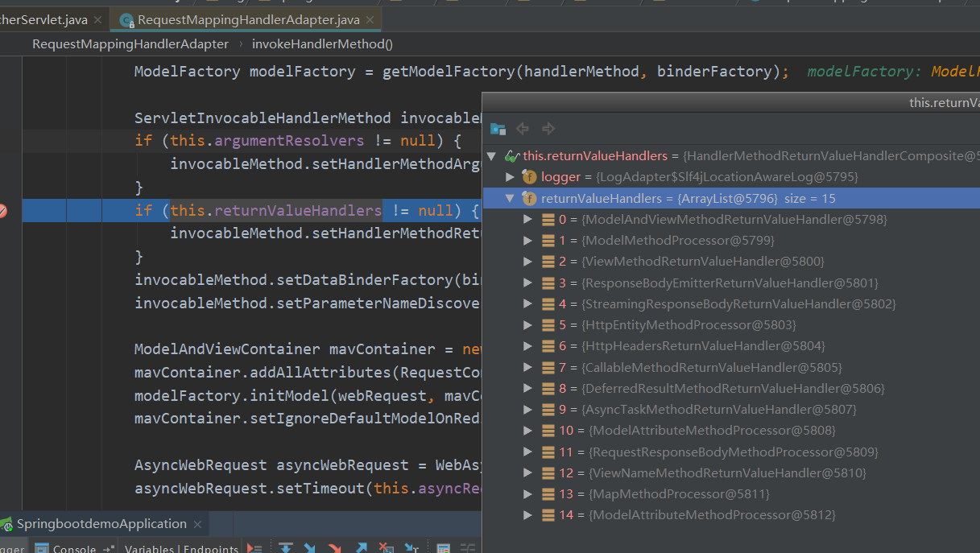
Task: Expand element 4 StreamingResponseBodyReturnValueHandler
Action: pyautogui.click(x=528, y=303)
